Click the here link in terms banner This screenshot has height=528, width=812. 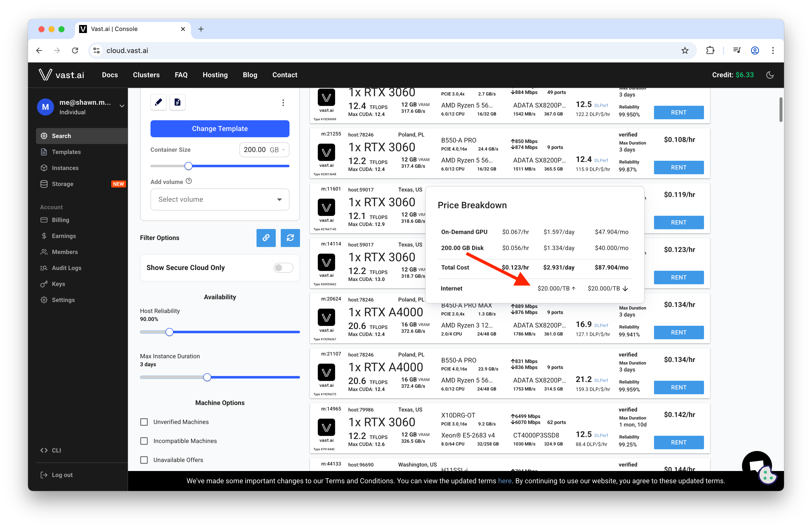tap(504, 480)
